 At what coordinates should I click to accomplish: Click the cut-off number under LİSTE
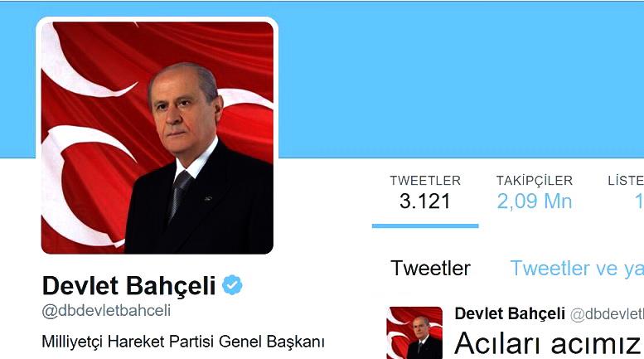point(639,201)
